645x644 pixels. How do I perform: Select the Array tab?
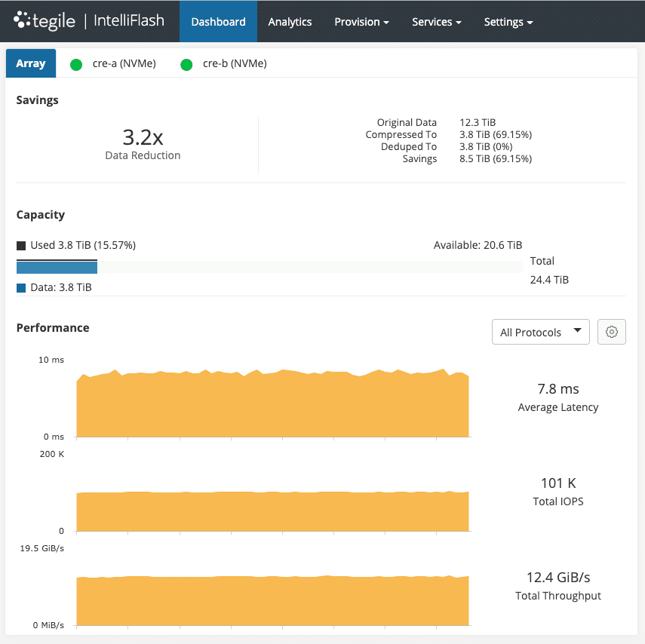(31, 64)
